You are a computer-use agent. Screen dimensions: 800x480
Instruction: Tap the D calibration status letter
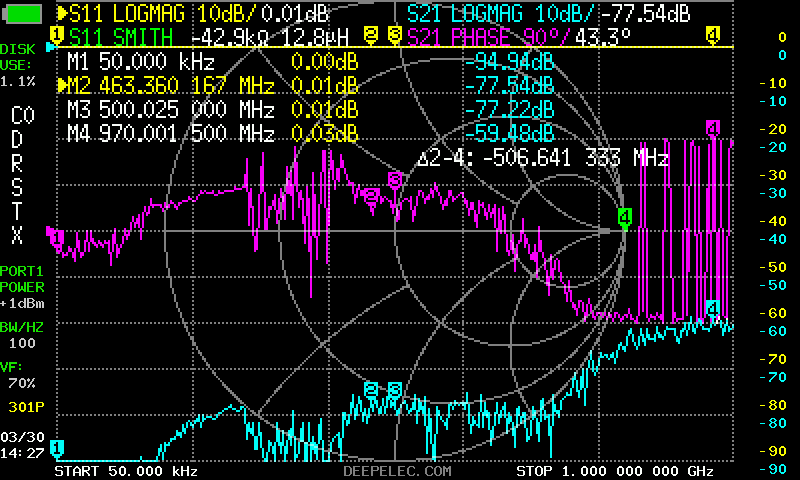pos(17,139)
